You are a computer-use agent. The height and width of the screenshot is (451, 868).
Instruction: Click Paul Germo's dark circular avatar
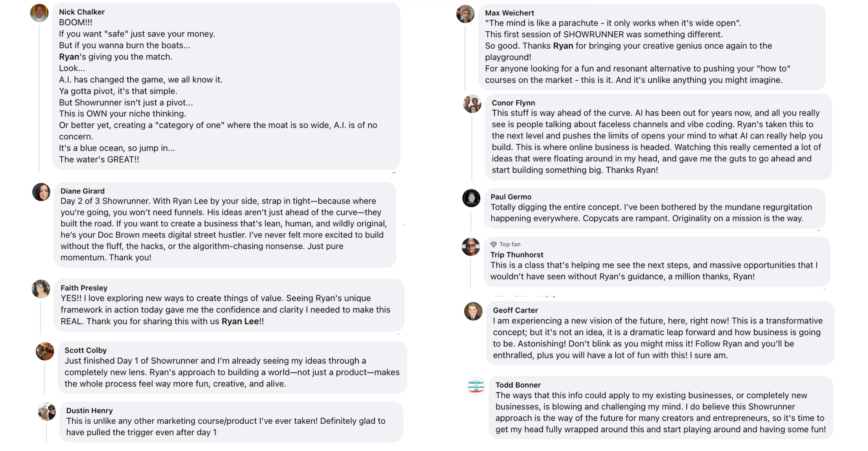coord(471,198)
